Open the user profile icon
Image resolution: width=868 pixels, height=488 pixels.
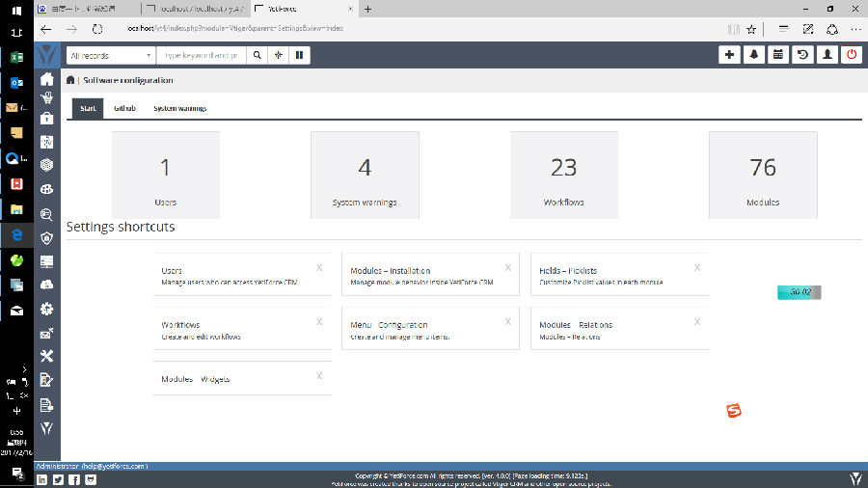tap(827, 55)
